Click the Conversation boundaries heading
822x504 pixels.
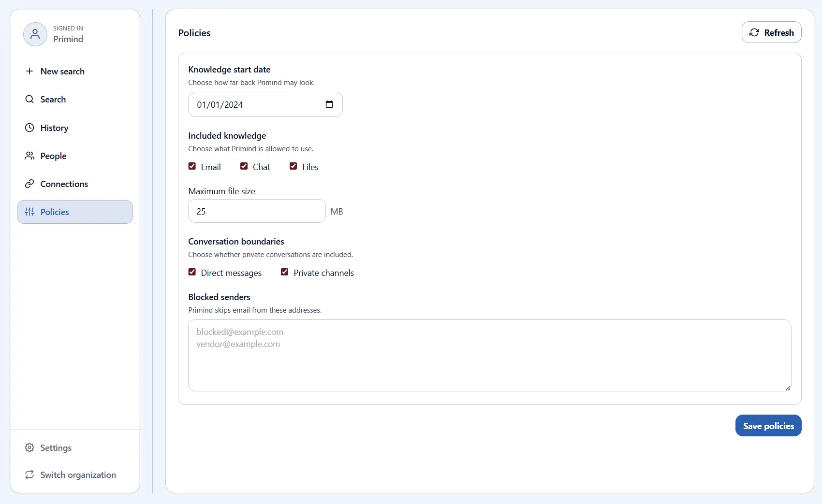click(x=236, y=242)
